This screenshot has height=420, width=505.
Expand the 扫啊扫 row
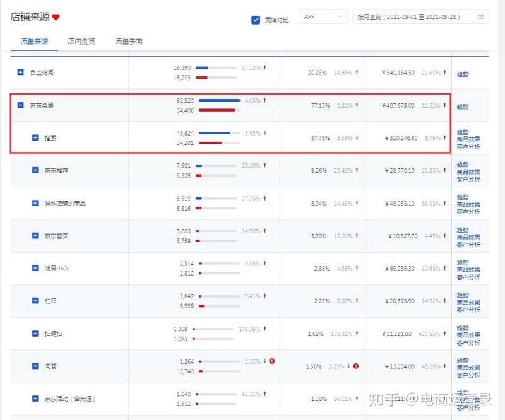pos(35,334)
